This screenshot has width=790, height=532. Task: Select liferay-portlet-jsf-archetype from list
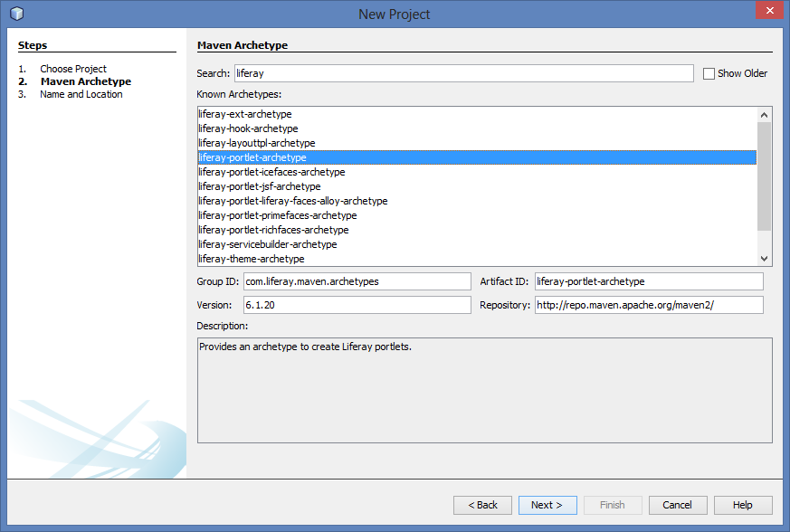pyautogui.click(x=259, y=186)
